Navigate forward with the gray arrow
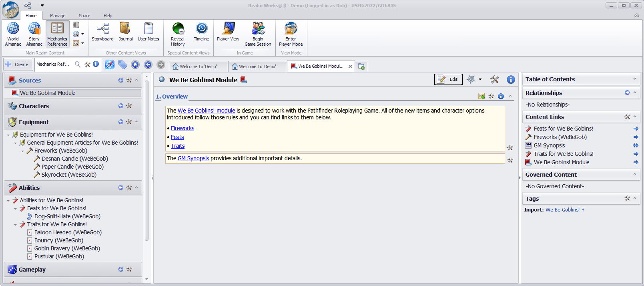The height and width of the screenshot is (286, 644). [161, 64]
